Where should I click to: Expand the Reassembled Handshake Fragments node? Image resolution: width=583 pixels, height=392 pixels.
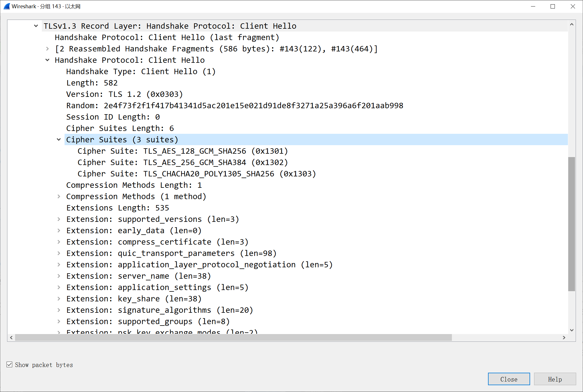point(47,49)
